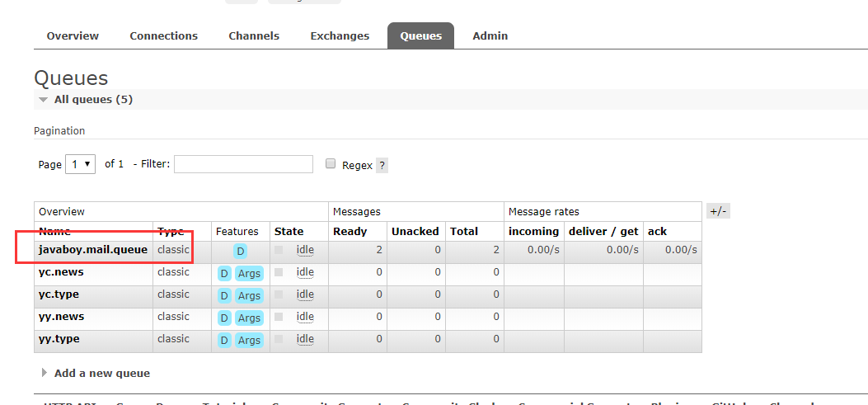Click the Filter text field
The image size is (868, 405).
click(243, 164)
